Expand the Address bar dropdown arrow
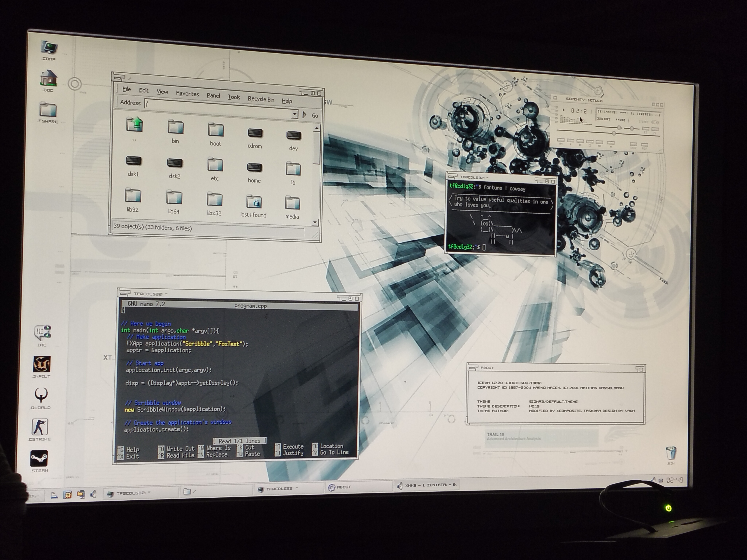Image resolution: width=747 pixels, height=560 pixels. pyautogui.click(x=295, y=114)
